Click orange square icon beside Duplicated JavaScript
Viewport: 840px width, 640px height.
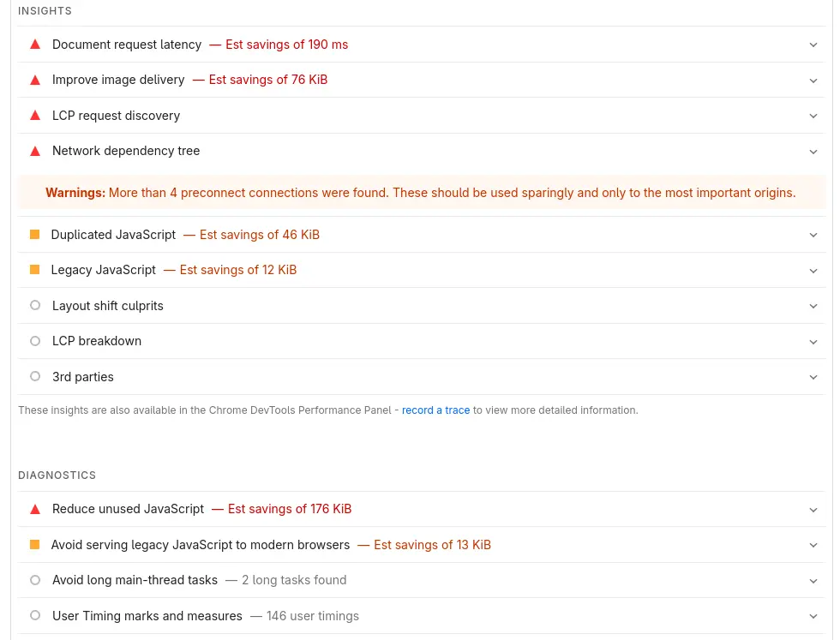click(x=35, y=235)
